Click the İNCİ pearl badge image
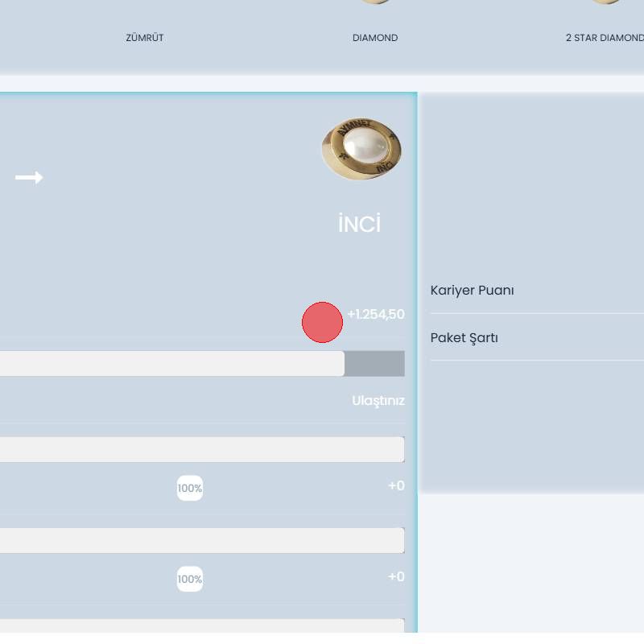This screenshot has height=644, width=644. [x=361, y=149]
